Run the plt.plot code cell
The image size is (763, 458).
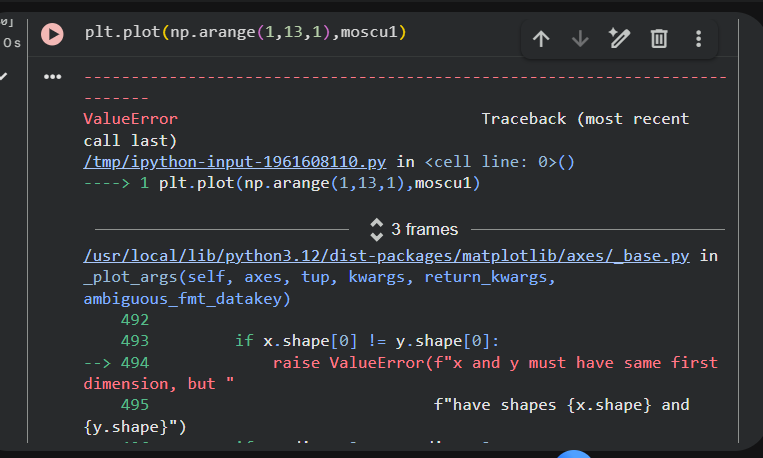pyautogui.click(x=52, y=34)
